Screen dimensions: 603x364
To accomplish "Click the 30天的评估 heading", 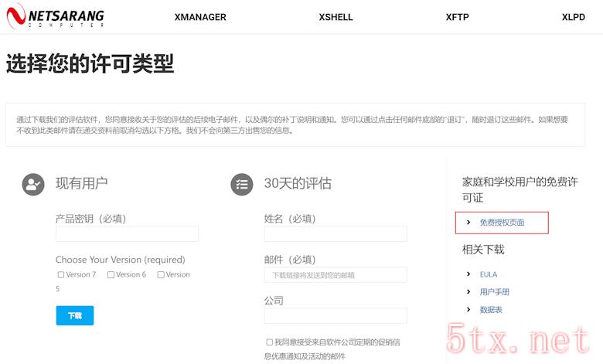I will tap(298, 183).
